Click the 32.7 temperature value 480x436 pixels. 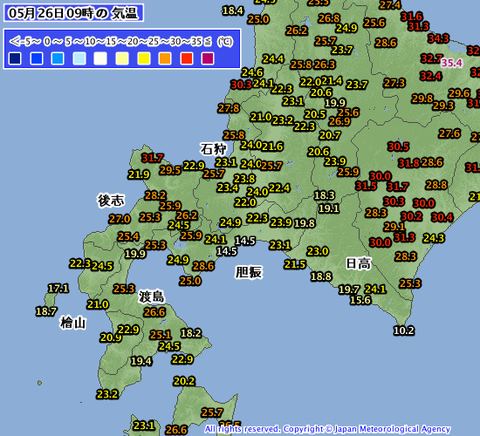tap(432, 59)
